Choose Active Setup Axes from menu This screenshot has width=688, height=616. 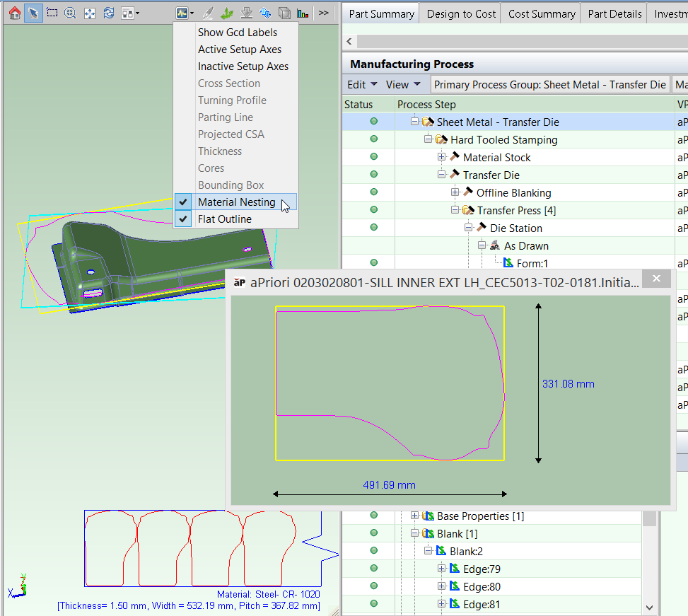(x=239, y=50)
